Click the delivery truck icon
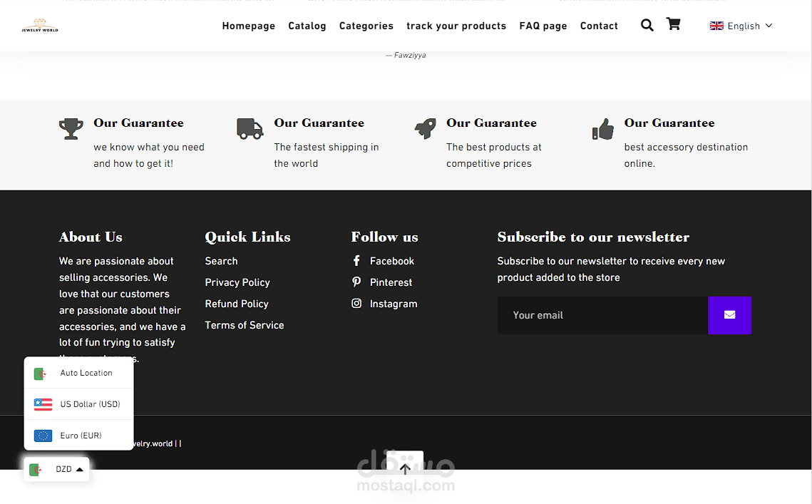Viewport: 812px width, 504px height. (250, 129)
